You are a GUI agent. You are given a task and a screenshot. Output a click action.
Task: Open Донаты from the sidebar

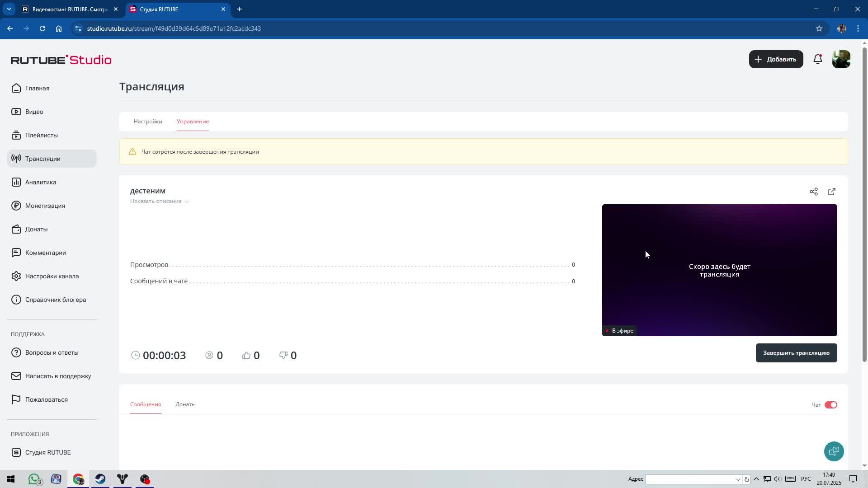coord(36,229)
